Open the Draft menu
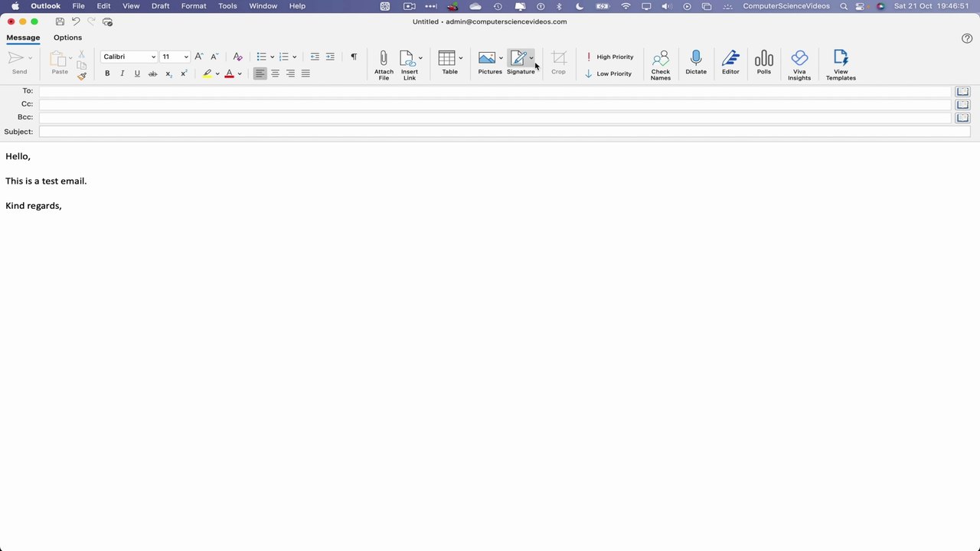980x551 pixels. coord(160,6)
